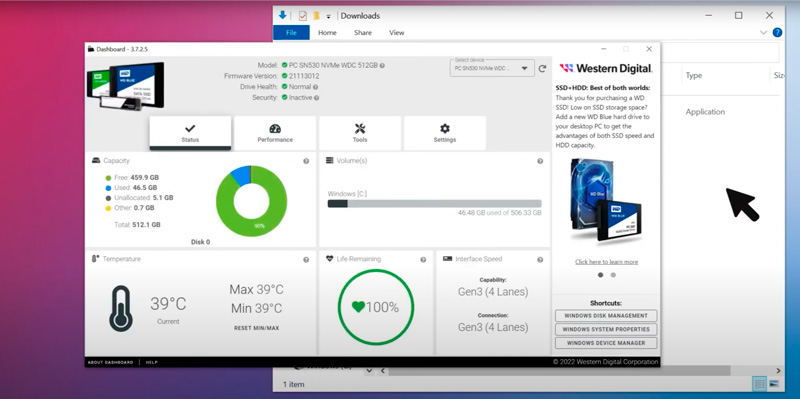Screen dimensions: 800x399
Task: Open Windows Disk Management shortcut
Action: click(x=606, y=316)
